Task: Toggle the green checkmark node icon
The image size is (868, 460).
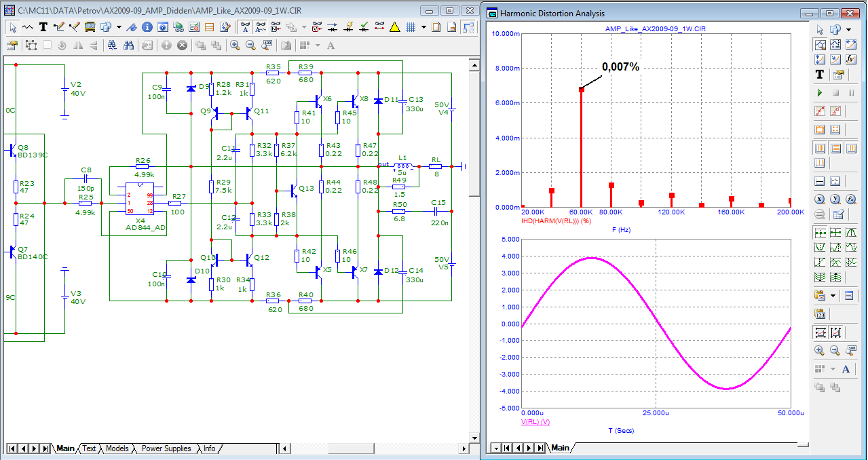Action: 364,27
